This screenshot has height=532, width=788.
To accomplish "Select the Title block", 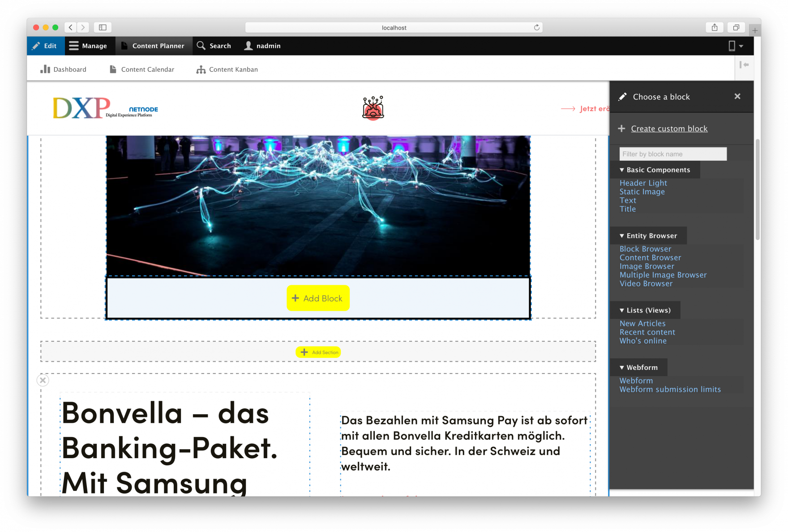I will pos(628,209).
